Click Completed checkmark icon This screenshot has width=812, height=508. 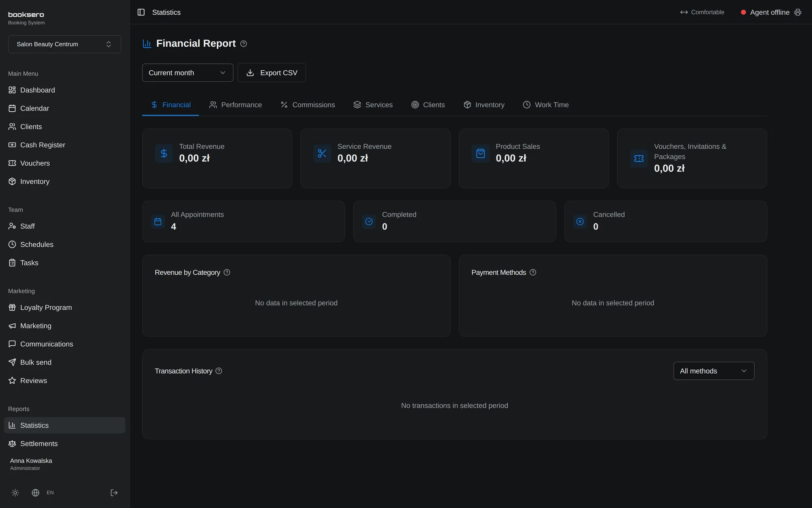pos(369,221)
